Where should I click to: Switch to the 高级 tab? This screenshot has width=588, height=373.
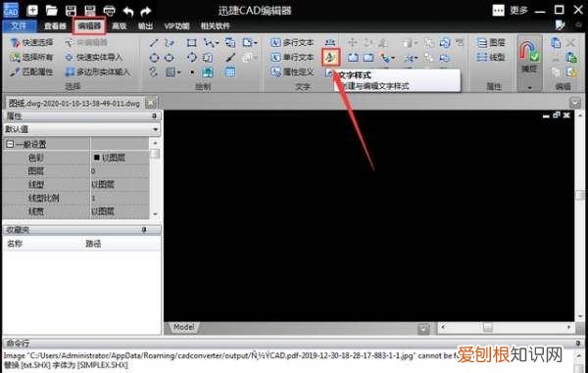[119, 25]
